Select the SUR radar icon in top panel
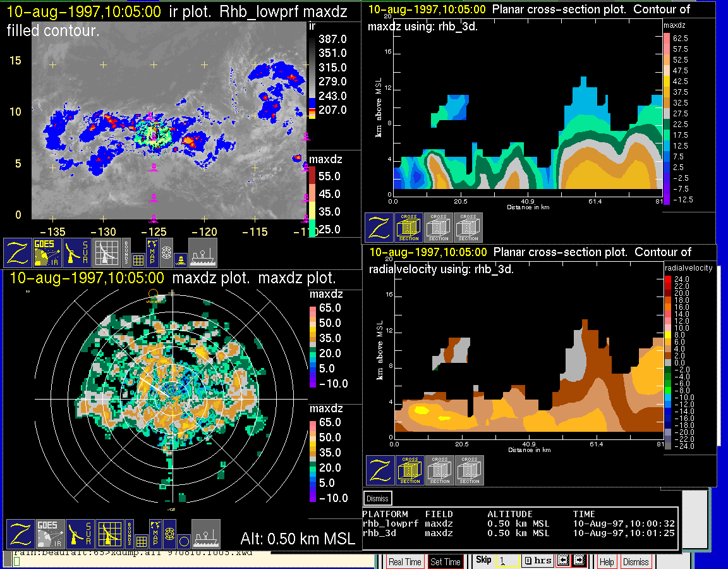The height and width of the screenshot is (569, 728). 78,253
